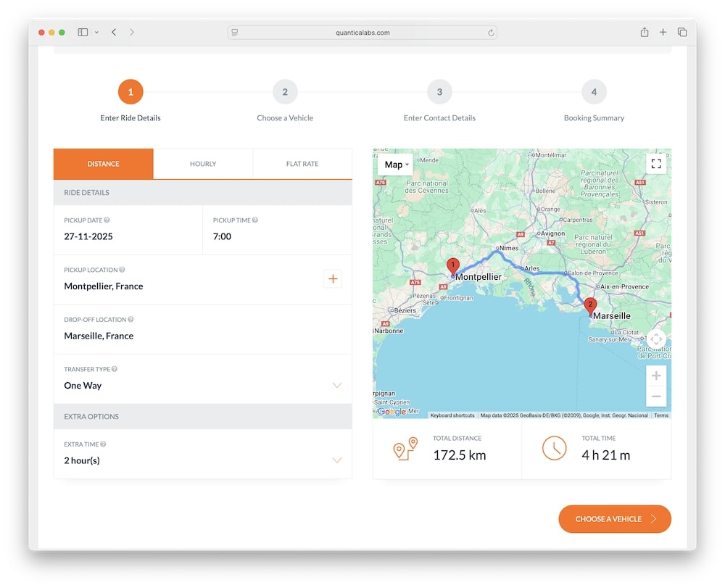Viewport: 725px width, 588px height.
Task: Switch to the Flat Rate tab
Action: tap(302, 164)
